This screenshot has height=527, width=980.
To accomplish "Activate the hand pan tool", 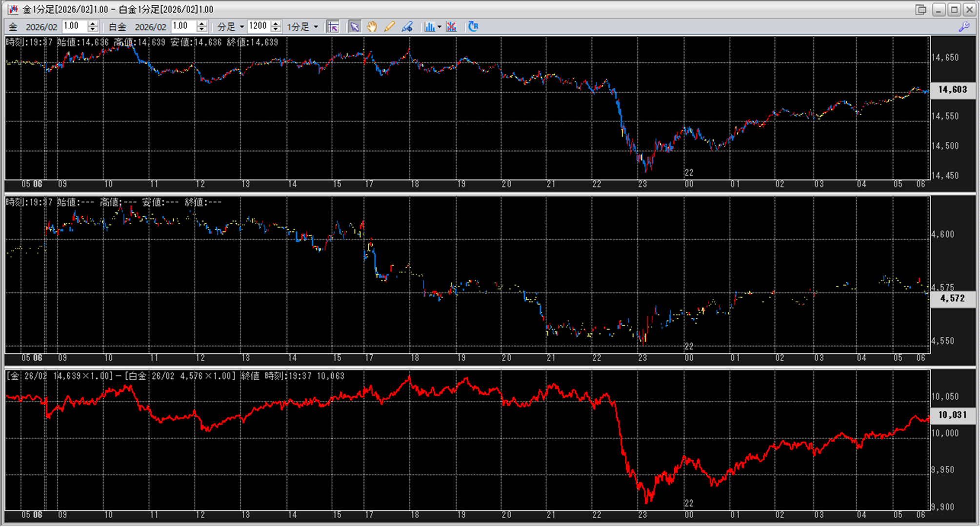I will point(372,26).
